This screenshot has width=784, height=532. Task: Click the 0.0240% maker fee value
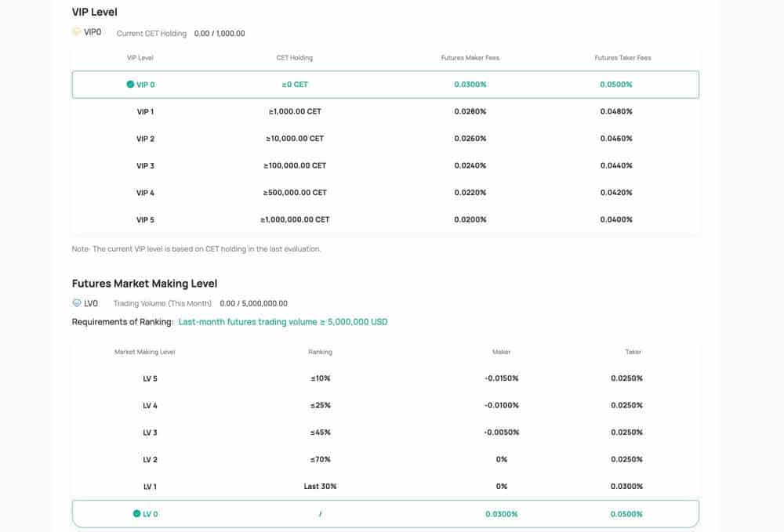[x=470, y=165]
